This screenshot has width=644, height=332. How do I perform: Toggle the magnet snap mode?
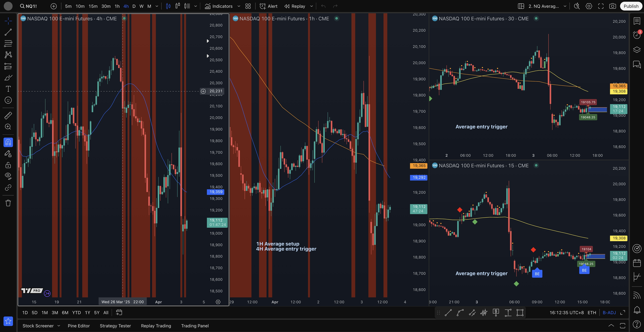pyautogui.click(x=8, y=142)
